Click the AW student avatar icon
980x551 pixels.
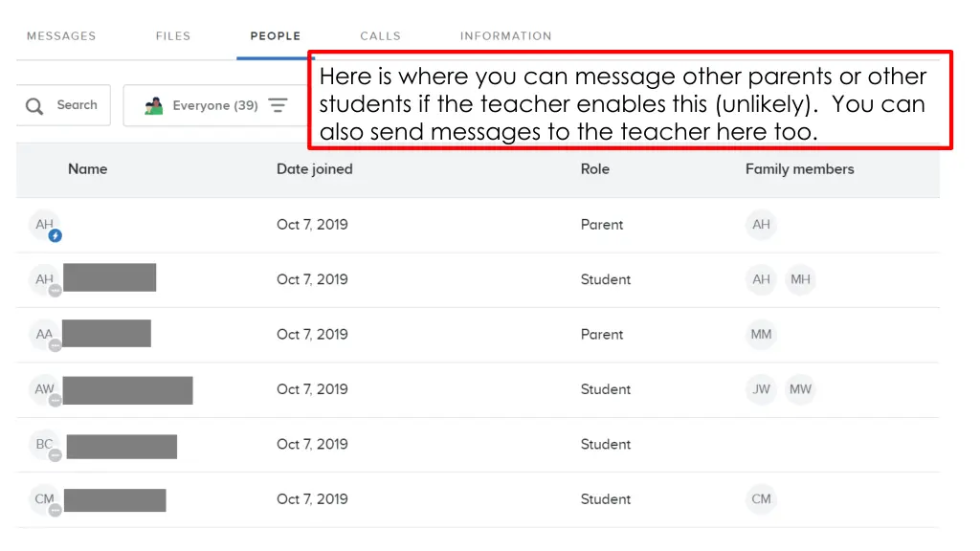pos(44,389)
